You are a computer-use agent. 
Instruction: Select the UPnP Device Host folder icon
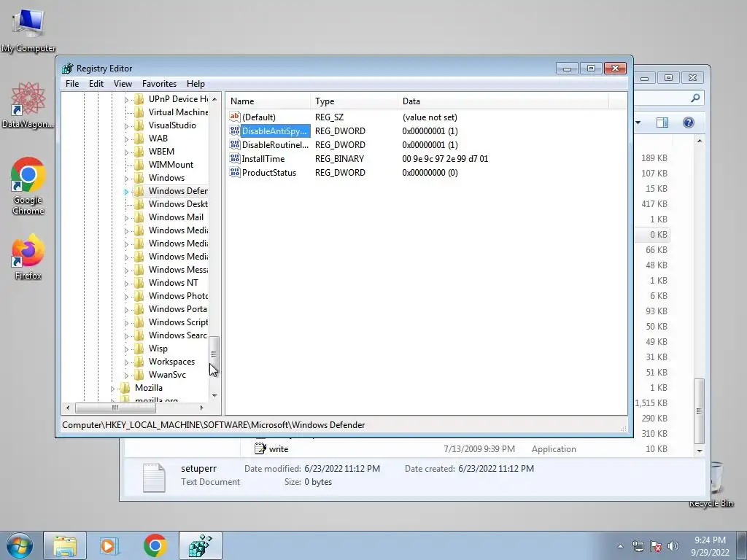pyautogui.click(x=139, y=98)
